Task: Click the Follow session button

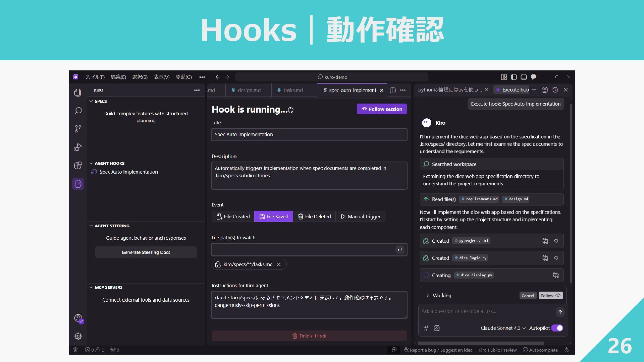Action: 382,109
